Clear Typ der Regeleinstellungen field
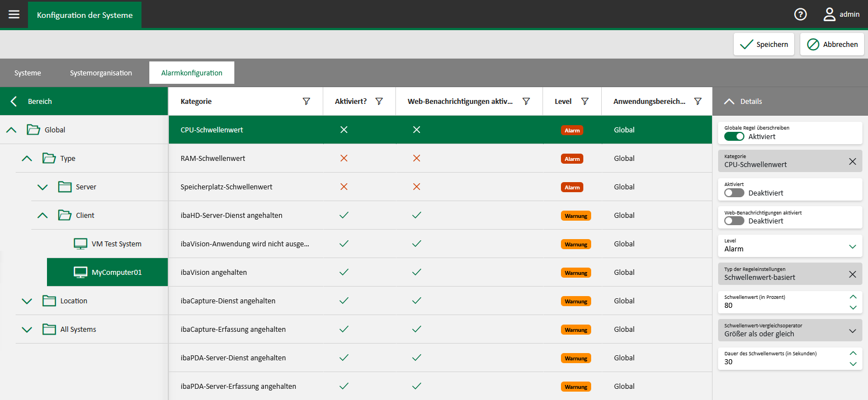Viewport: 868px width, 400px height. coord(852,274)
